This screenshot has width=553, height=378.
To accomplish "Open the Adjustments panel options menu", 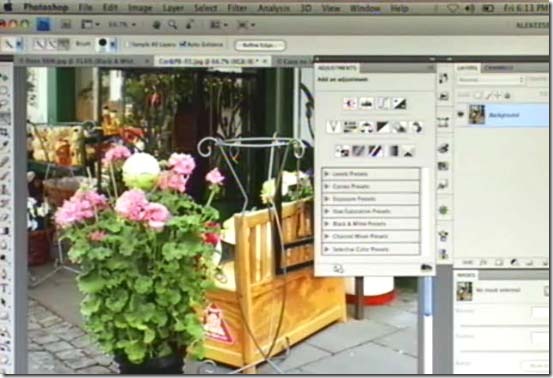I will pyautogui.click(x=431, y=67).
